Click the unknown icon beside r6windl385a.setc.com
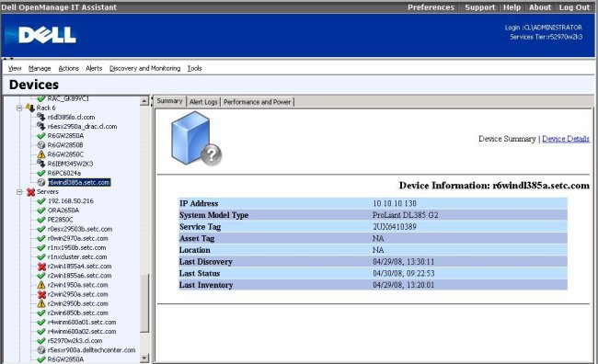This screenshot has width=598, height=364. [41, 182]
